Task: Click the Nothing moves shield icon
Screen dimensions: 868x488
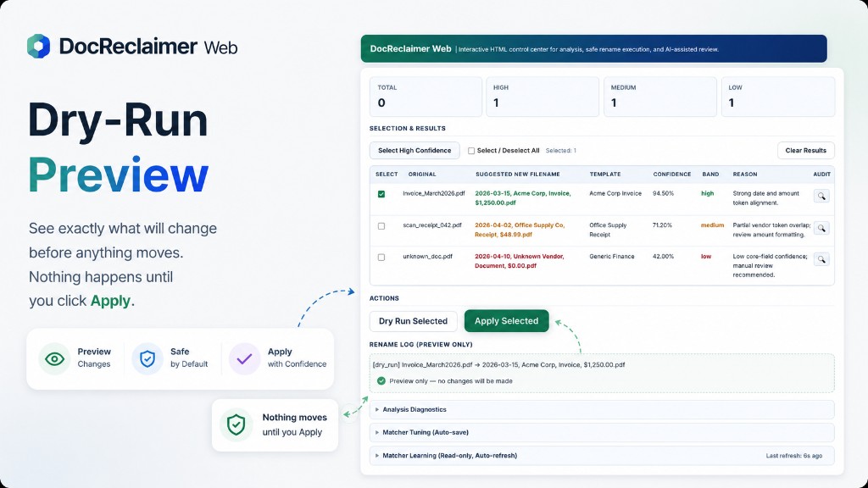Action: pos(236,425)
